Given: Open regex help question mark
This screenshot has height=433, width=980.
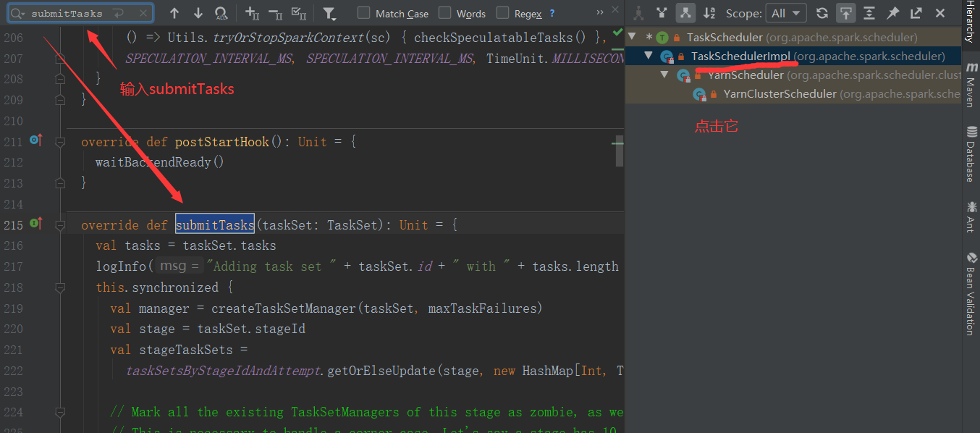Looking at the screenshot, I should pos(552,13).
